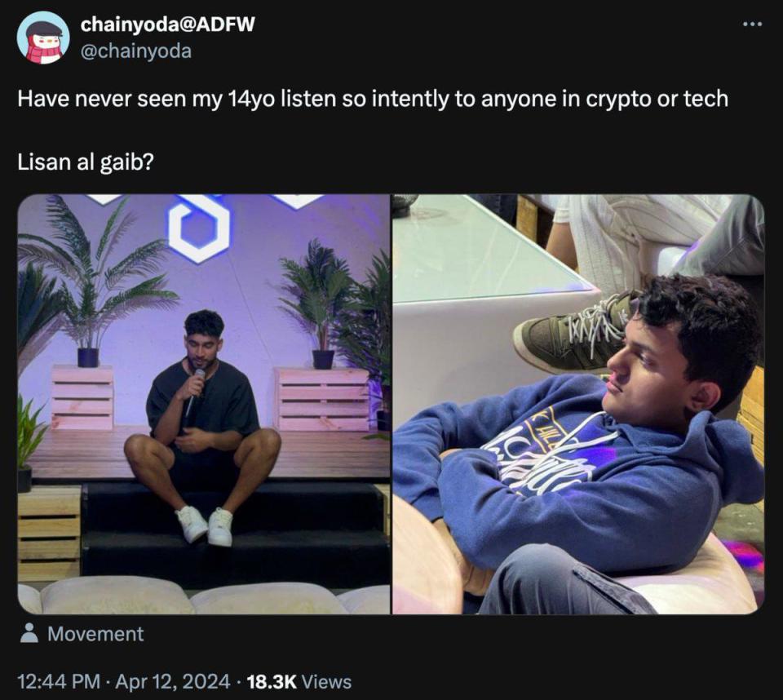The width and height of the screenshot is (783, 700).
Task: Click the Apr 12, 2024 date
Action: pos(175,681)
